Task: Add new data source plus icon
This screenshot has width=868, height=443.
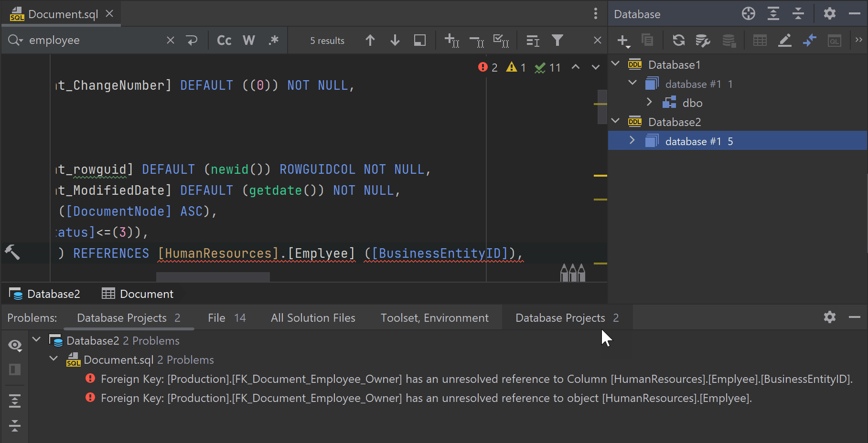Action: (x=623, y=41)
